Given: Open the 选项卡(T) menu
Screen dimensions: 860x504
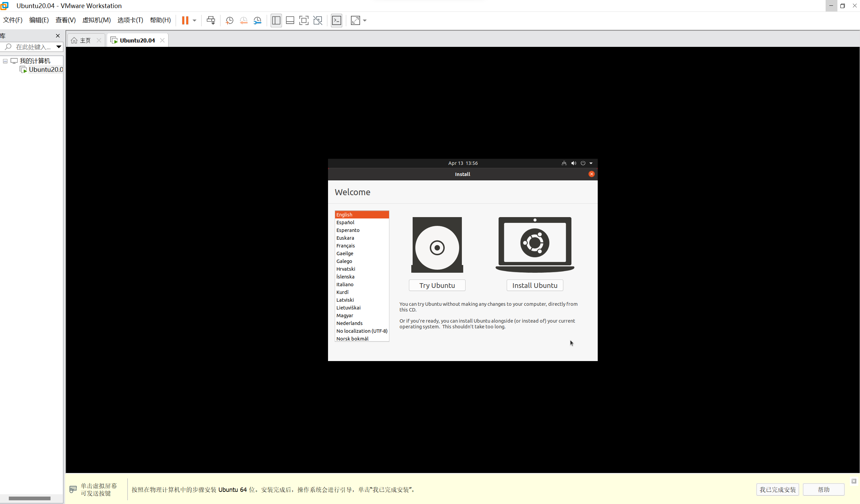Looking at the screenshot, I should coord(130,20).
